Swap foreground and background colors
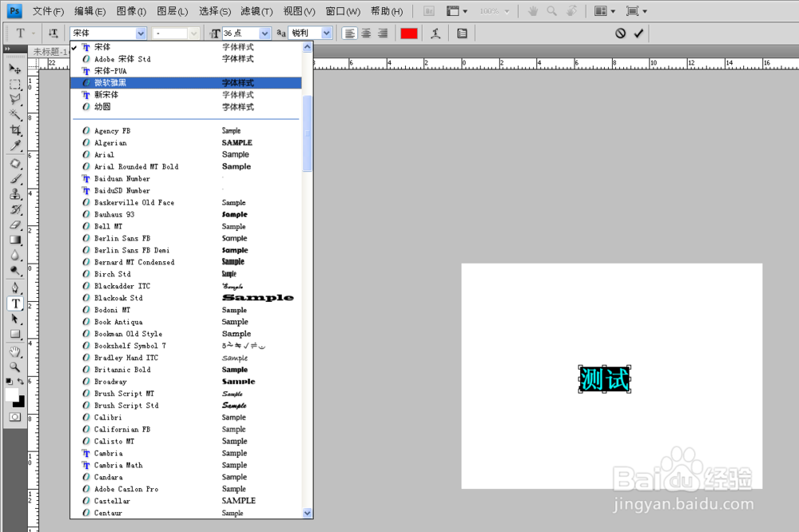 pos(21,381)
